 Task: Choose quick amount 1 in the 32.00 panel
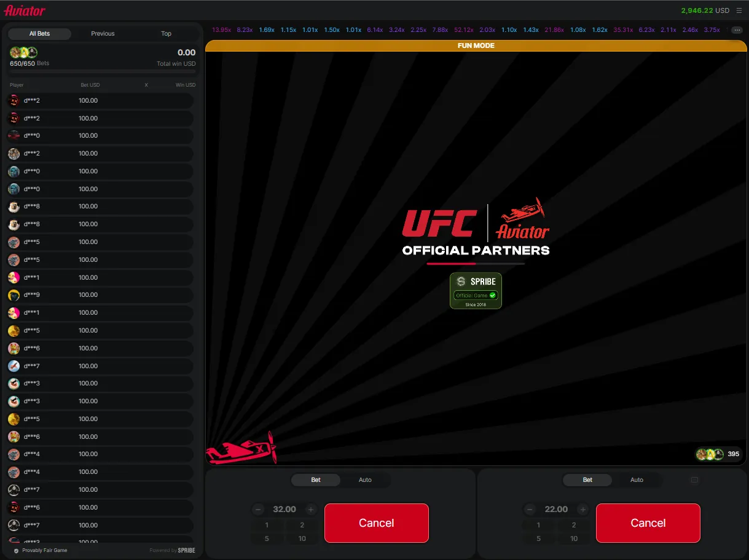267,526
